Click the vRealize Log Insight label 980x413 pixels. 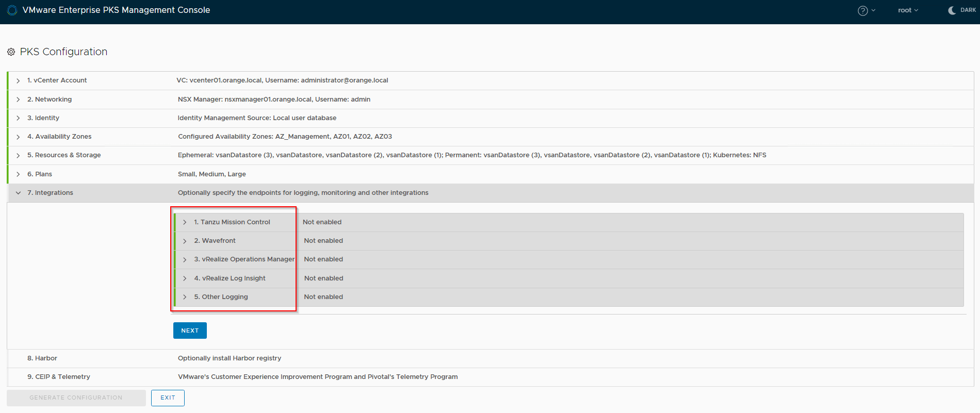click(230, 278)
